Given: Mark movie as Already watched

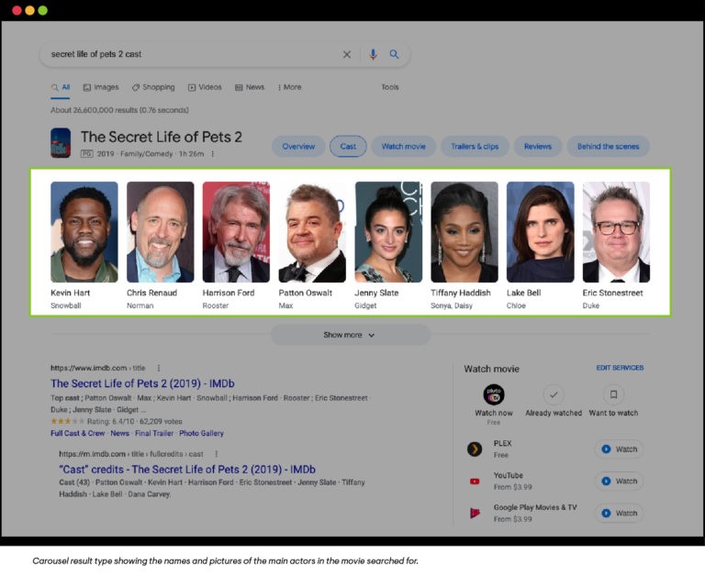Looking at the screenshot, I should point(554,394).
